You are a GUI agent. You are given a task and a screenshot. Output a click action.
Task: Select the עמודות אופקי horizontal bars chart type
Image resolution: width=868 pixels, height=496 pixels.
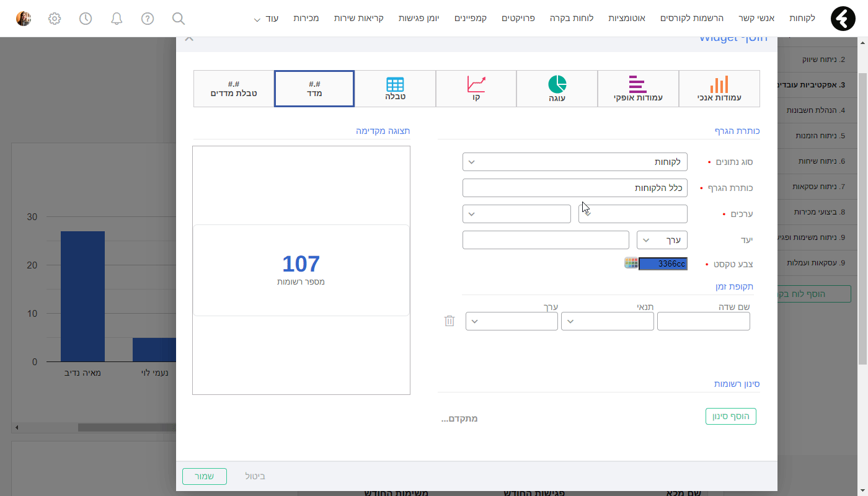tap(638, 89)
